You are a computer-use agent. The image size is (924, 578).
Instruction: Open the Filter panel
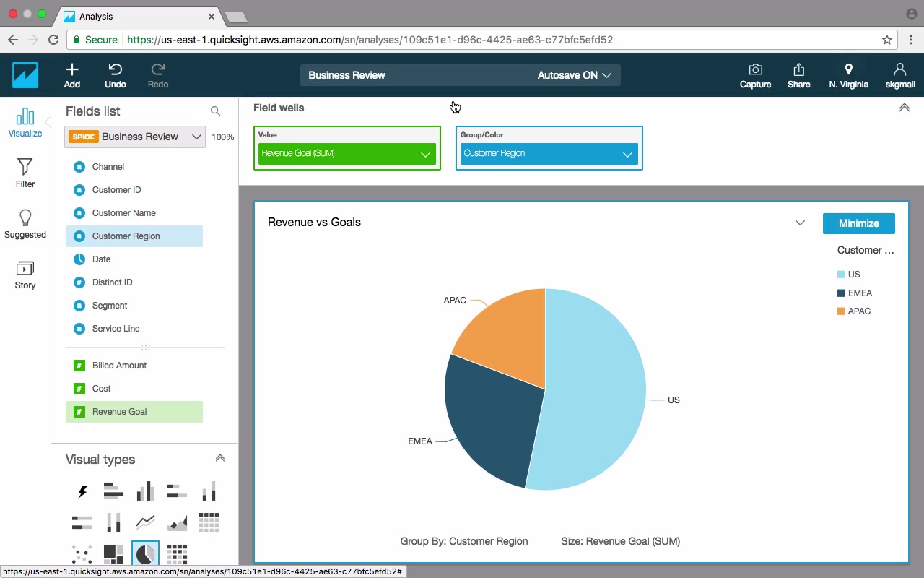(x=25, y=173)
